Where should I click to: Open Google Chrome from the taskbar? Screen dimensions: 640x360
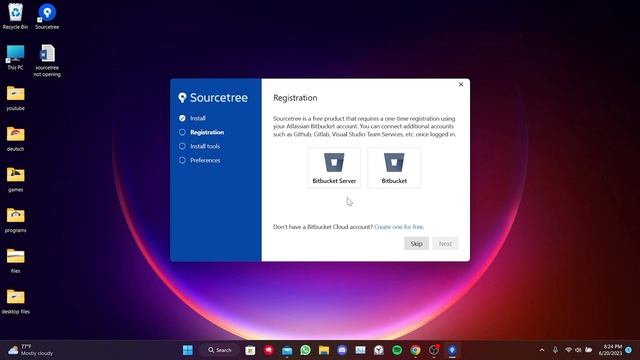pyautogui.click(x=415, y=350)
